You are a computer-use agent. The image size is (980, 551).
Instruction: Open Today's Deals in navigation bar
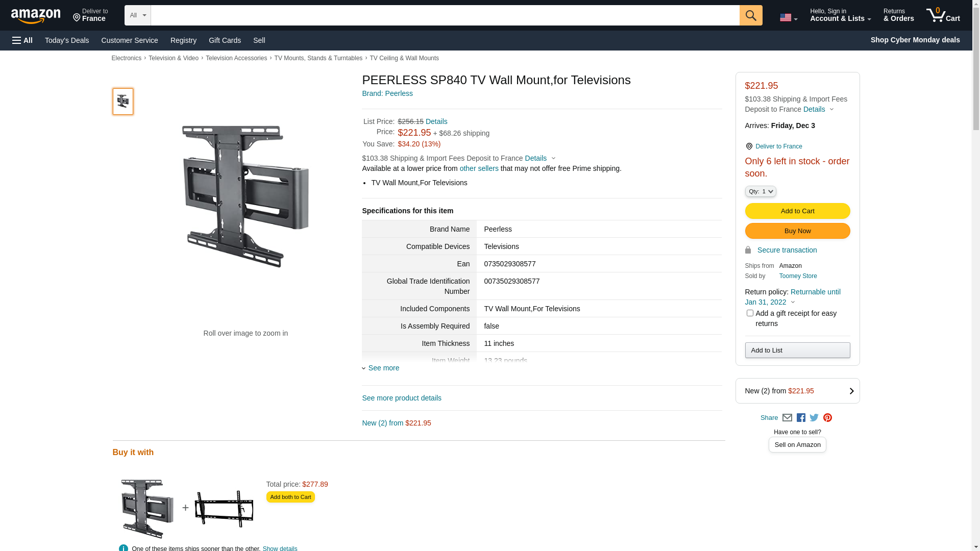(67, 40)
